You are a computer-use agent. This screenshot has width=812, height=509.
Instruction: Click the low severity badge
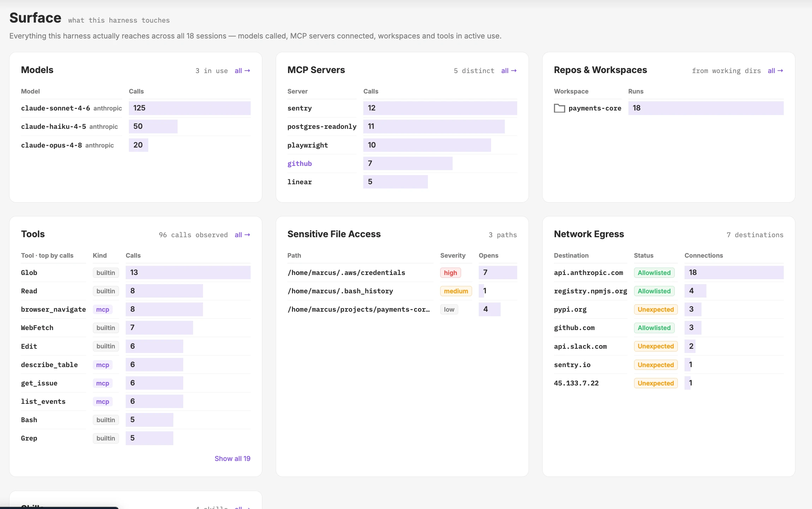449,309
